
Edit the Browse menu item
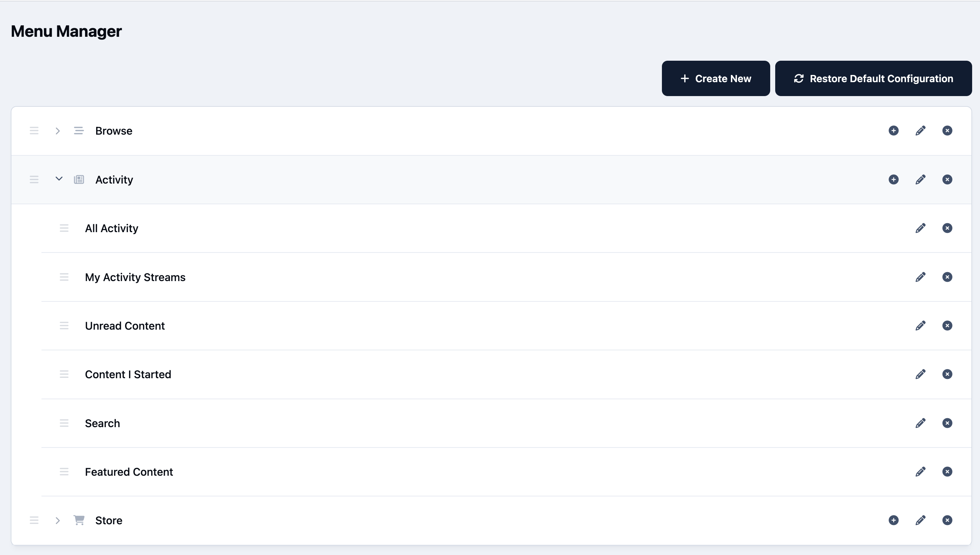pos(920,131)
